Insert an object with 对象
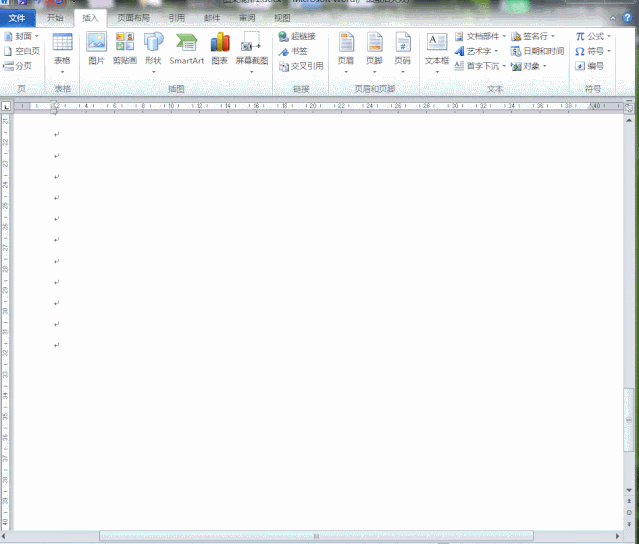Viewport: 639px width, 544px height. coord(529,66)
